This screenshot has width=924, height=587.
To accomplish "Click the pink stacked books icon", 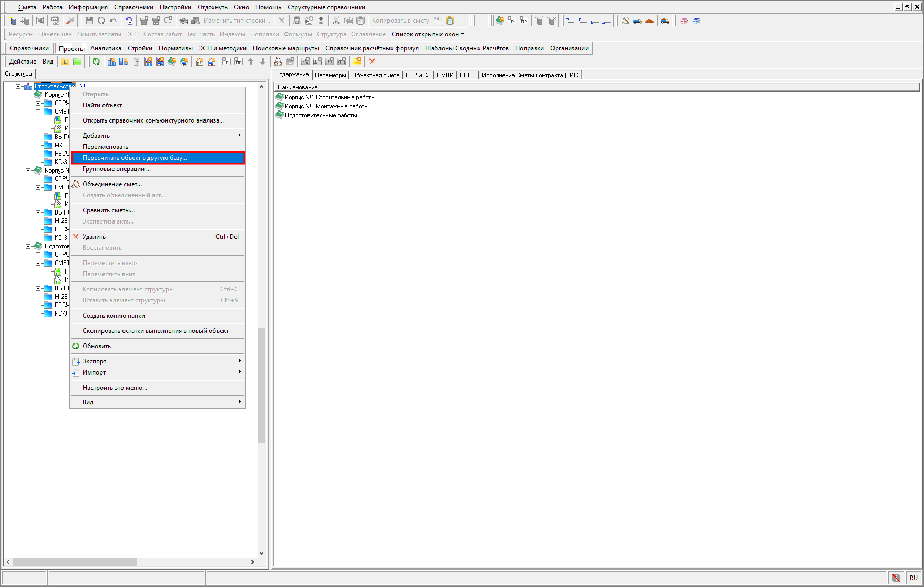I will click(x=683, y=21).
